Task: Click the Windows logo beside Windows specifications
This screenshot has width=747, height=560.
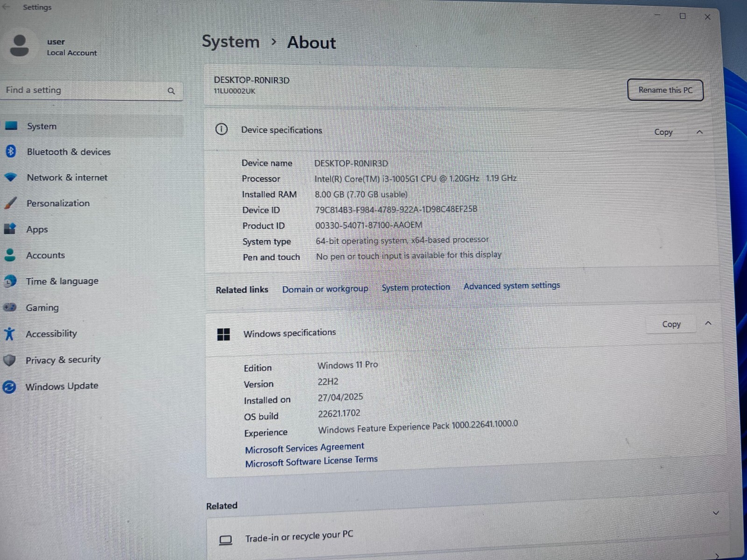Action: pyautogui.click(x=223, y=334)
